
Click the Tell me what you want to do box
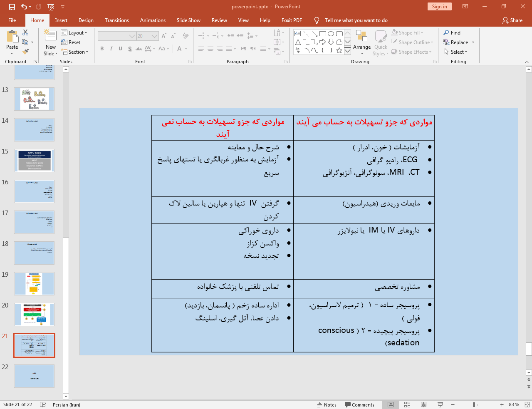[x=356, y=20]
